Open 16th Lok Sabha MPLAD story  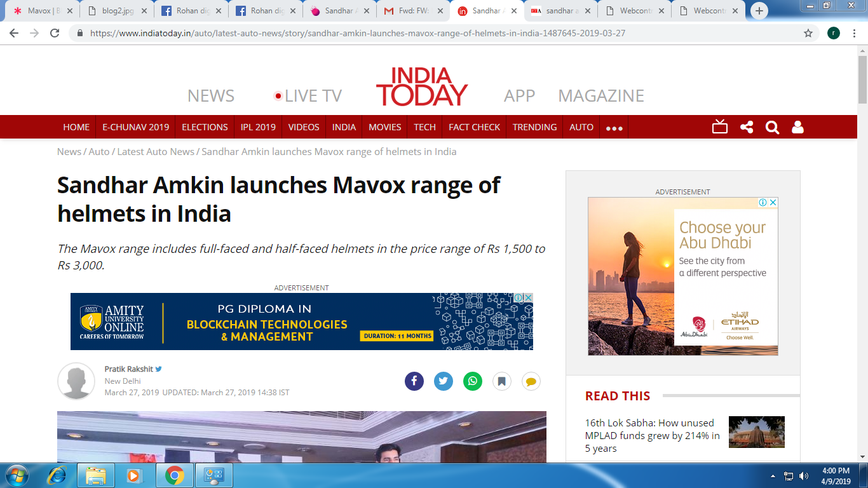(653, 436)
